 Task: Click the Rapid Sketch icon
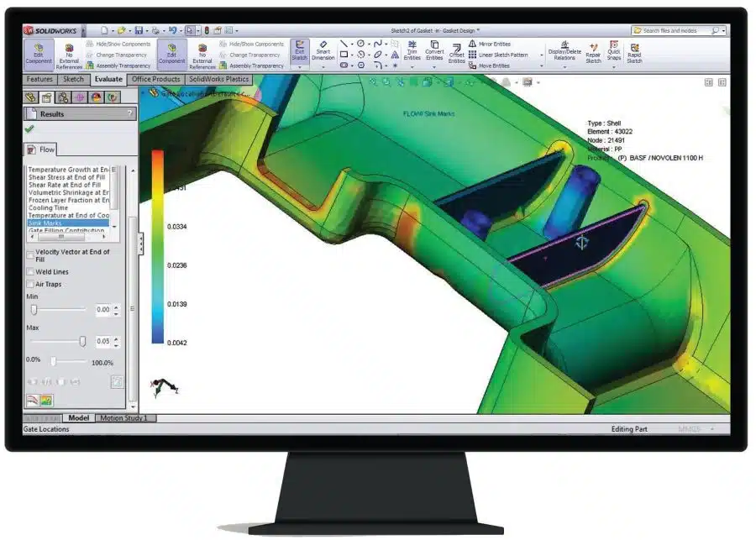tap(634, 53)
